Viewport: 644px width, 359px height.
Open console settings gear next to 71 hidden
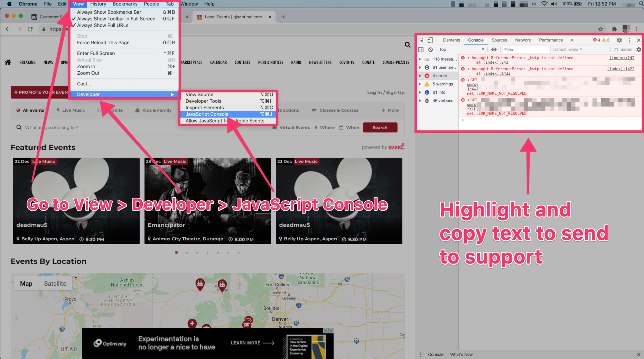(639, 49)
